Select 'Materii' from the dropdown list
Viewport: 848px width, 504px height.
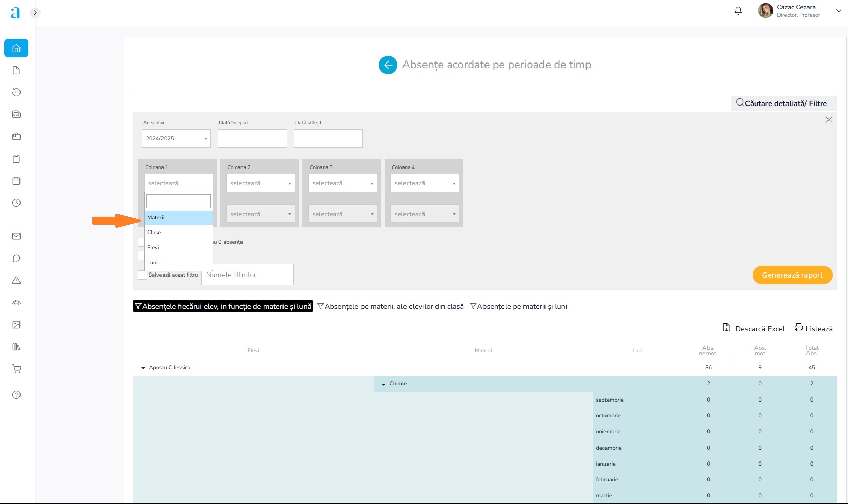(178, 218)
